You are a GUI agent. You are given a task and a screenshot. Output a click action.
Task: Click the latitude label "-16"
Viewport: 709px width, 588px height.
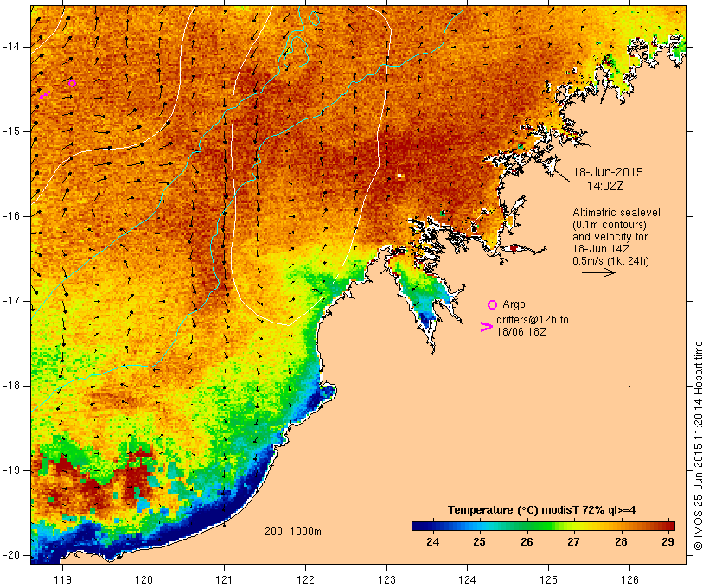click(x=11, y=216)
